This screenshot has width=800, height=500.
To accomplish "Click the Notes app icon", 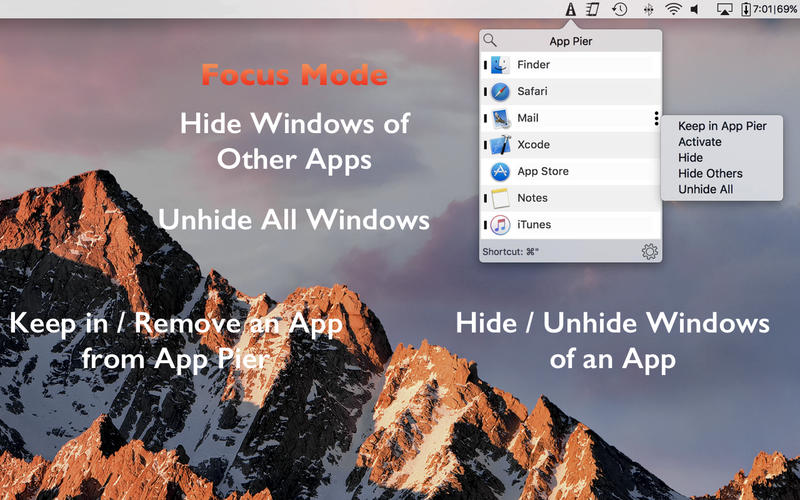I will pos(501,198).
